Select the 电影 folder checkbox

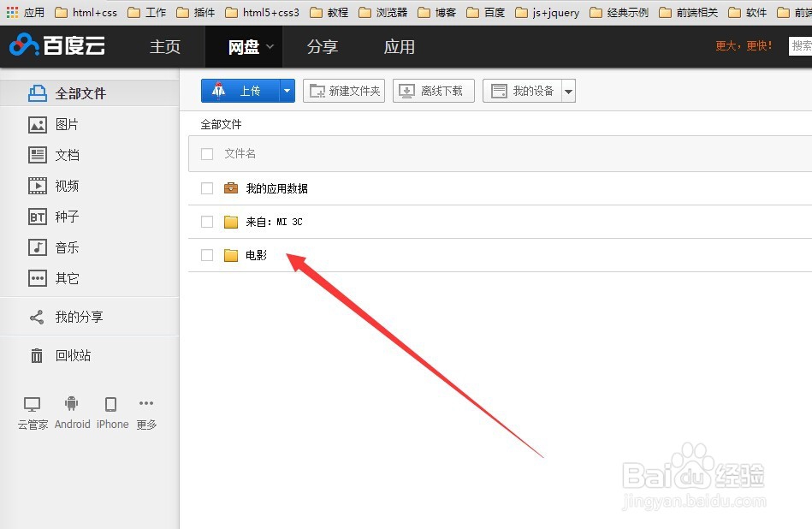coord(206,254)
